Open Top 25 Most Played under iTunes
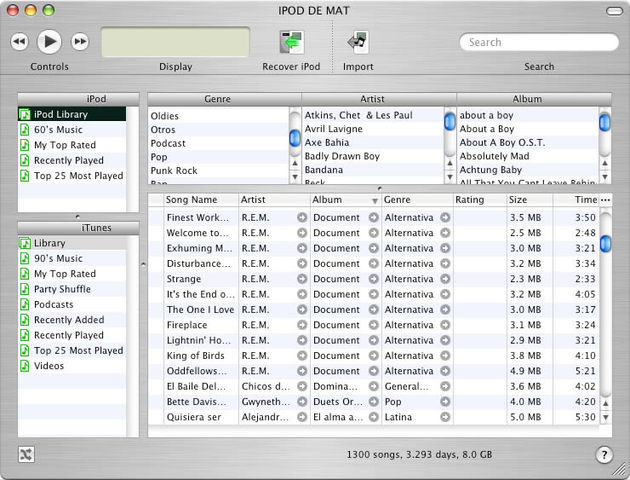 pyautogui.click(x=72, y=350)
